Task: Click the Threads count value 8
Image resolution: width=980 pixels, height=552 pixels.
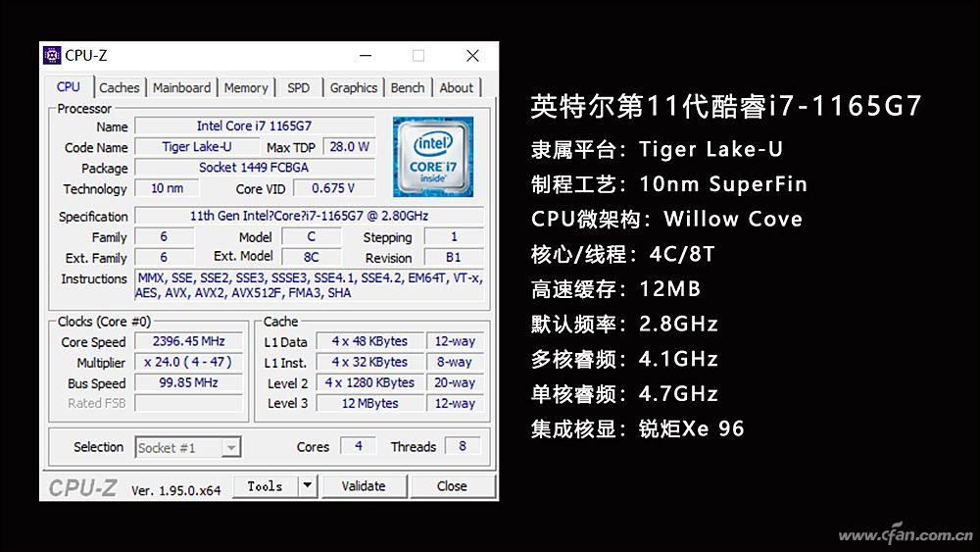Action: click(x=463, y=446)
